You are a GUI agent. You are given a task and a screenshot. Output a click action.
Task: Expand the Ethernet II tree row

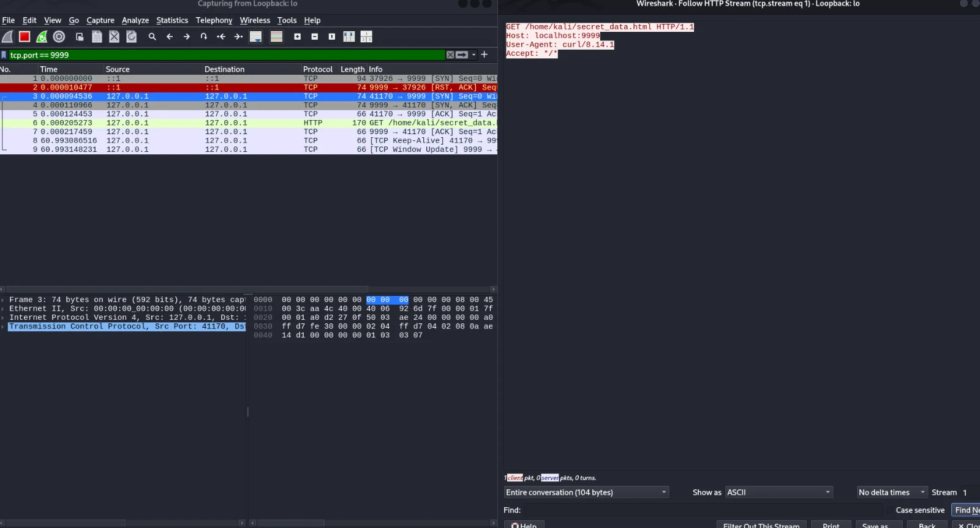pos(4,309)
